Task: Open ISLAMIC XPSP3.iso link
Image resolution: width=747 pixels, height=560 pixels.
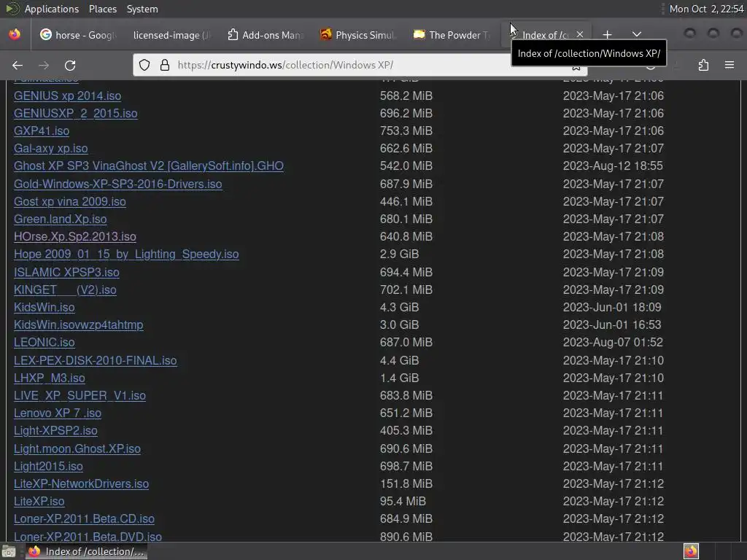Action: click(x=66, y=272)
